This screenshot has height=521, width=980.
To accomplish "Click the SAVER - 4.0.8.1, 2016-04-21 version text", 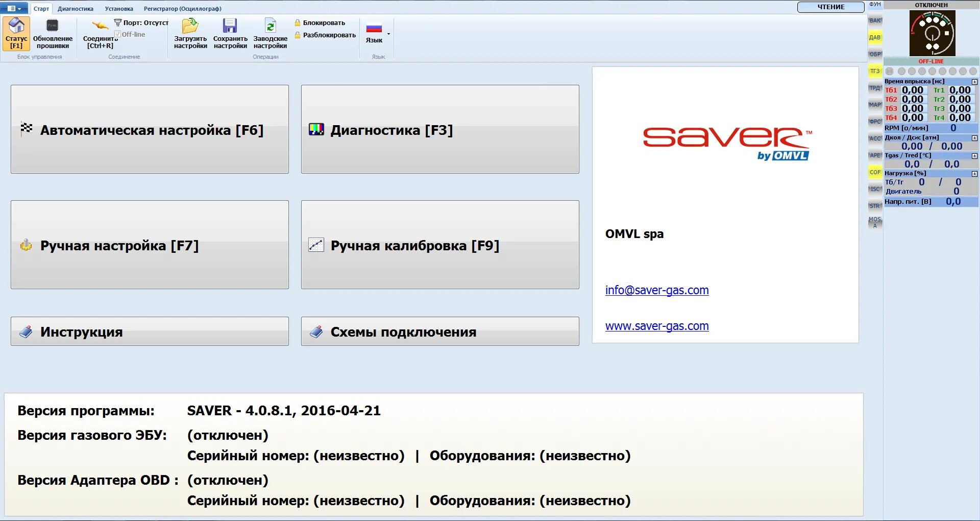I will [284, 411].
